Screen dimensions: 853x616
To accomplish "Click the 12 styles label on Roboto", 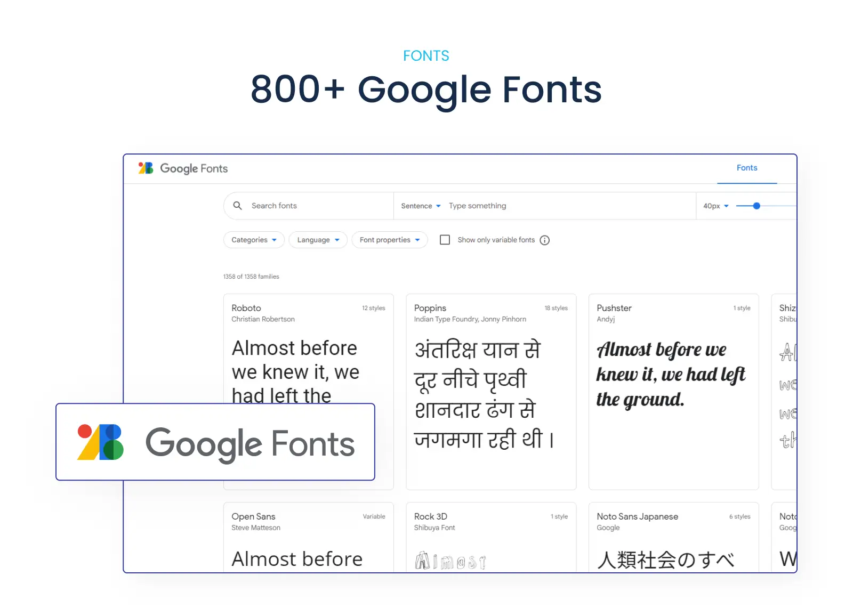I will [x=373, y=308].
